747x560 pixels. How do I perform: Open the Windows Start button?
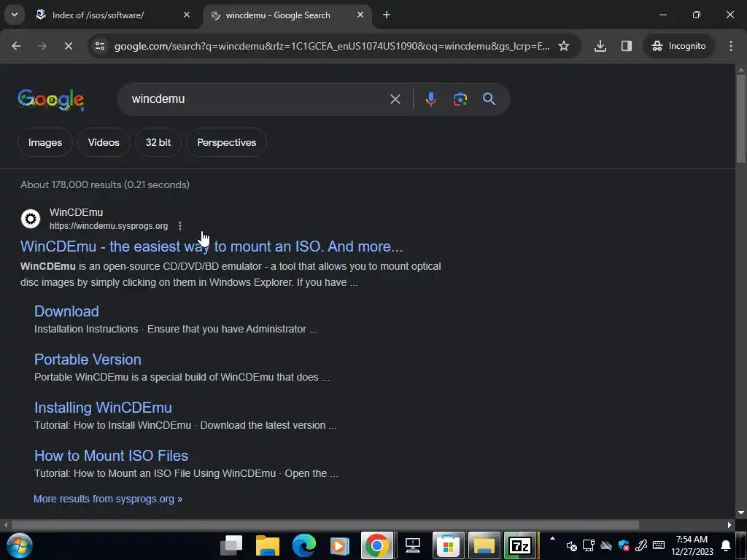point(20,545)
